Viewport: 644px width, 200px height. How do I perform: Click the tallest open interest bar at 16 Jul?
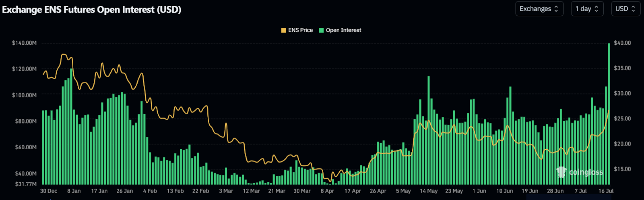pos(609,114)
